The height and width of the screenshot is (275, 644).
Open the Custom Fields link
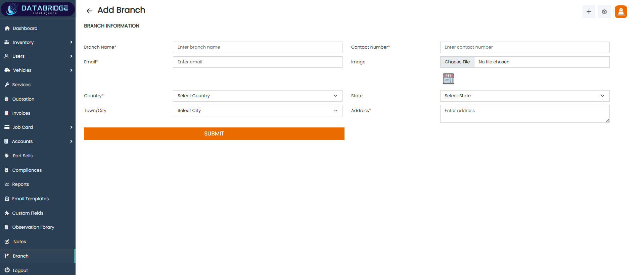(28, 213)
